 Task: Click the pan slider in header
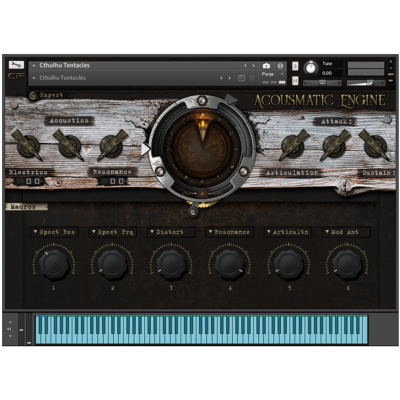point(322,82)
